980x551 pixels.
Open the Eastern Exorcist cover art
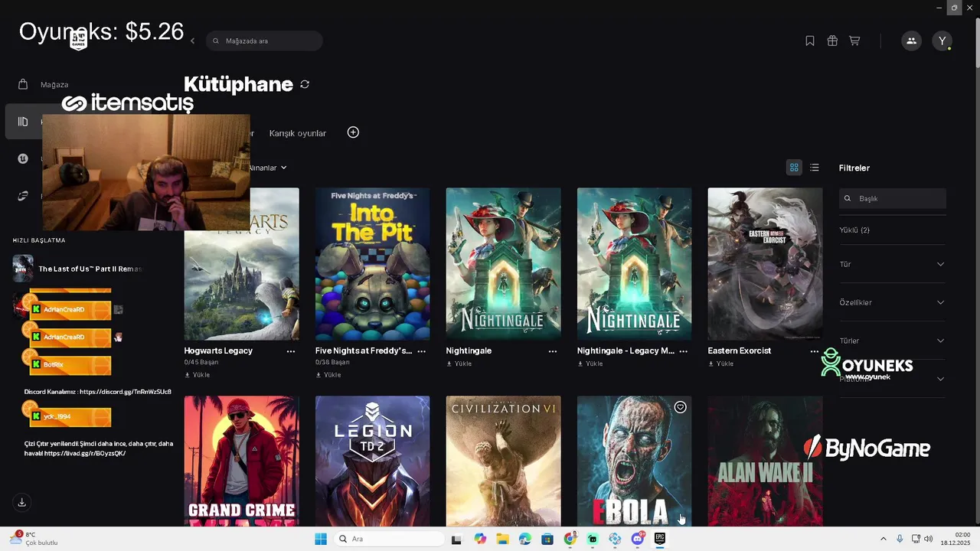point(766,264)
